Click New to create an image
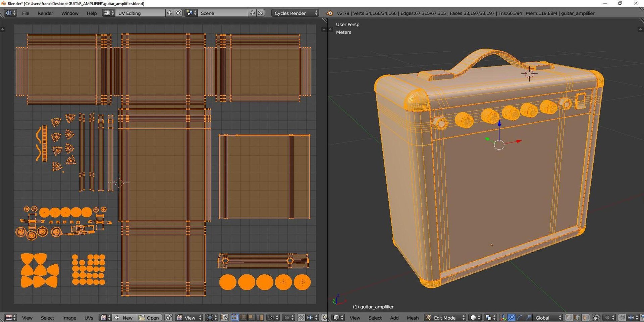The image size is (644, 322). (x=124, y=318)
